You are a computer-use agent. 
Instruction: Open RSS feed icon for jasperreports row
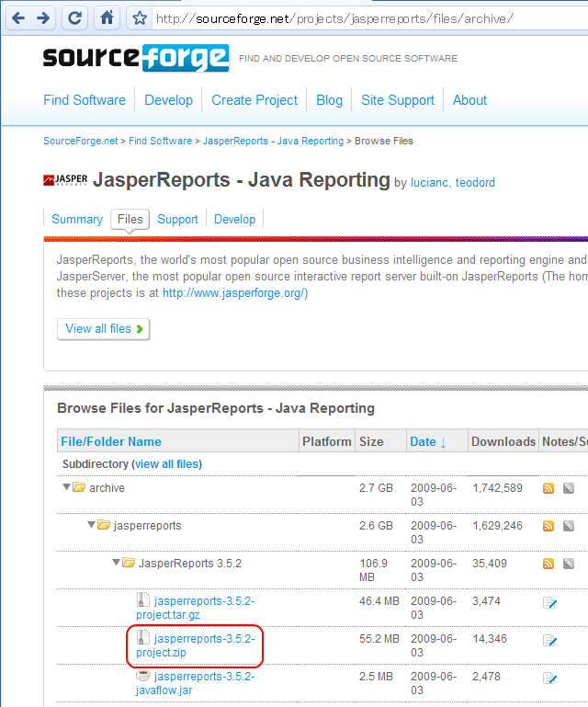548,526
